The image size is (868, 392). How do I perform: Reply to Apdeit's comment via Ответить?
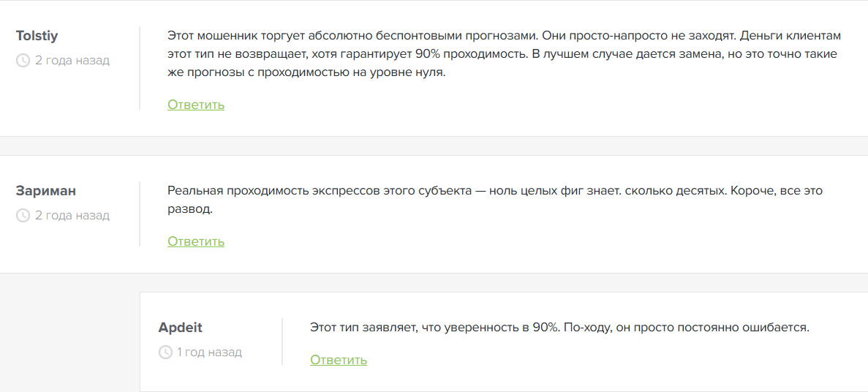click(x=339, y=360)
